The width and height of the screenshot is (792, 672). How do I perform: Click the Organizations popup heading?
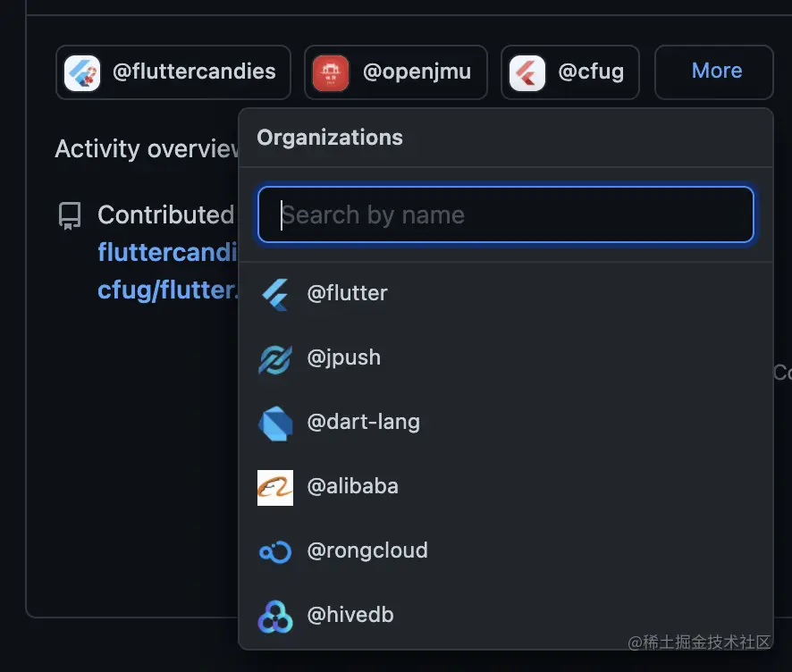coord(330,138)
